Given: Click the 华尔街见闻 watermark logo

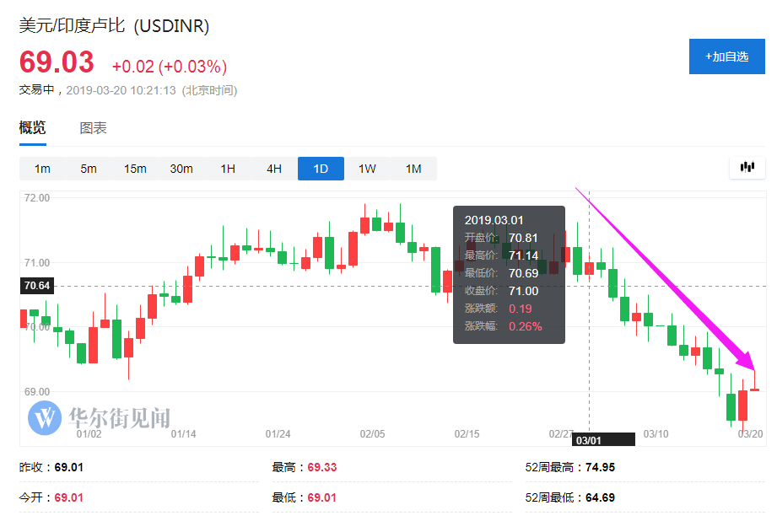Looking at the screenshot, I should [100, 417].
